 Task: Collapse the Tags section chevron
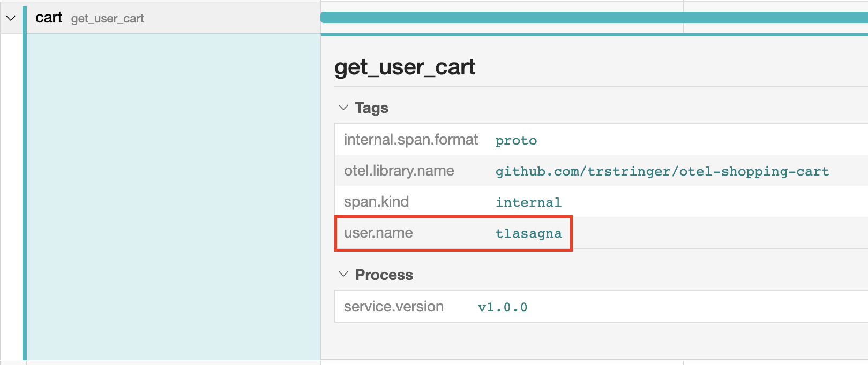point(343,108)
